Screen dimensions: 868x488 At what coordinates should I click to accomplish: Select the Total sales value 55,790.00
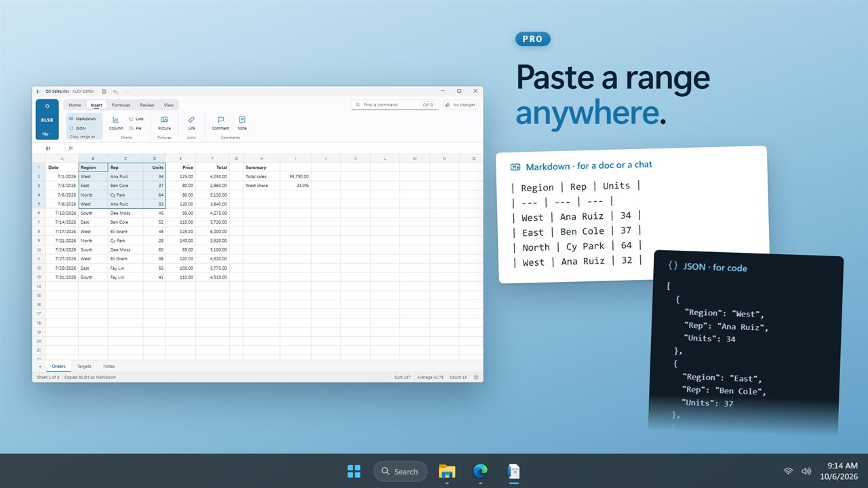tap(296, 176)
